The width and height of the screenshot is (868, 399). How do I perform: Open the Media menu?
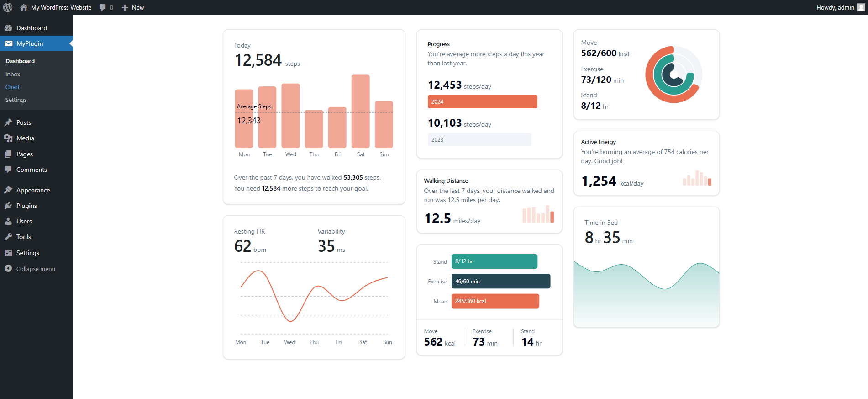[37, 138]
